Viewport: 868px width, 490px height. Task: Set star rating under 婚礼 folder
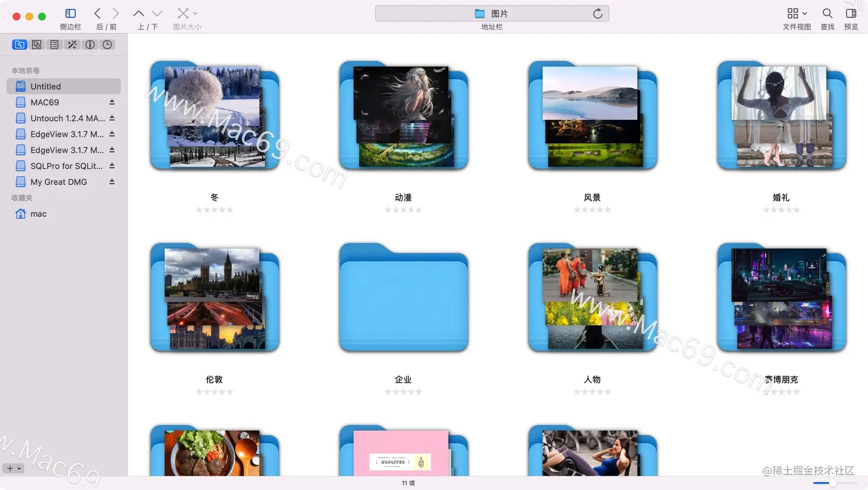pos(781,210)
